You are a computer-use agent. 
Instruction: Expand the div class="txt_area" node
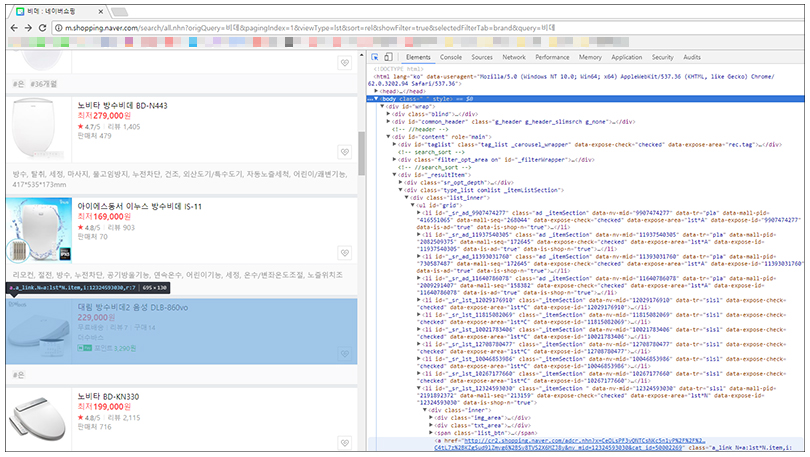pyautogui.click(x=431, y=426)
